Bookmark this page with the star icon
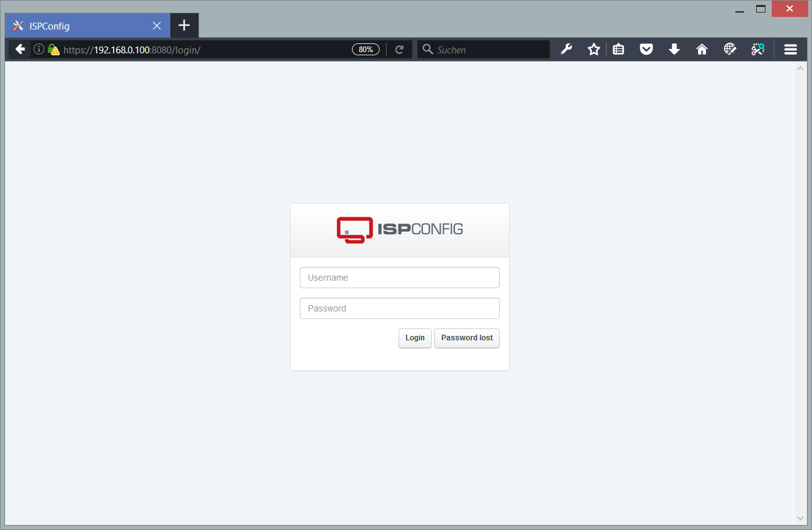 594,49
